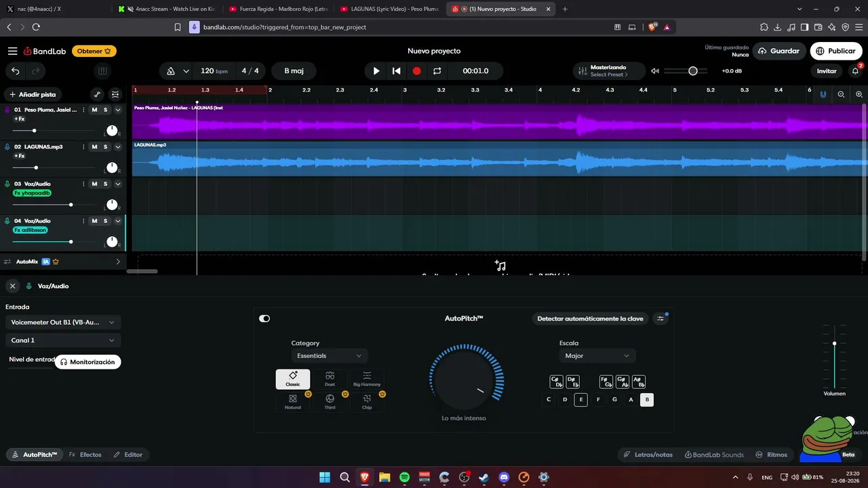Switch to the Efectos tab
This screenshot has width=868, height=488.
coord(85,455)
